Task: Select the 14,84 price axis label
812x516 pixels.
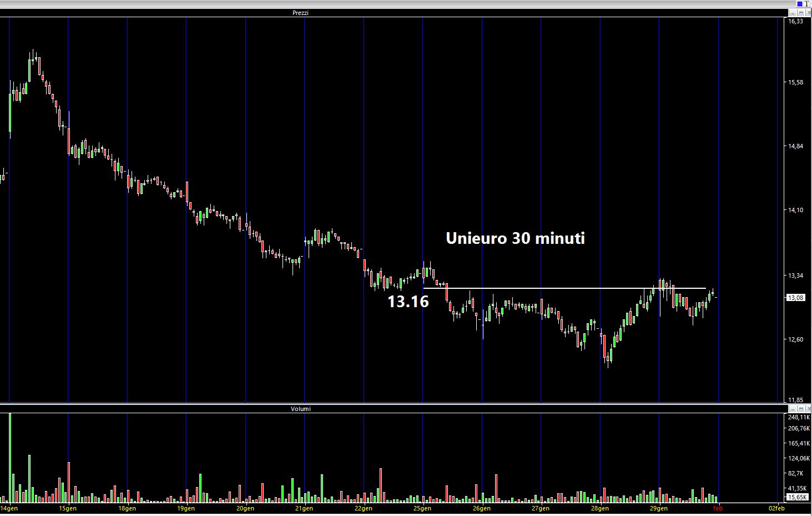Action: pyautogui.click(x=795, y=146)
